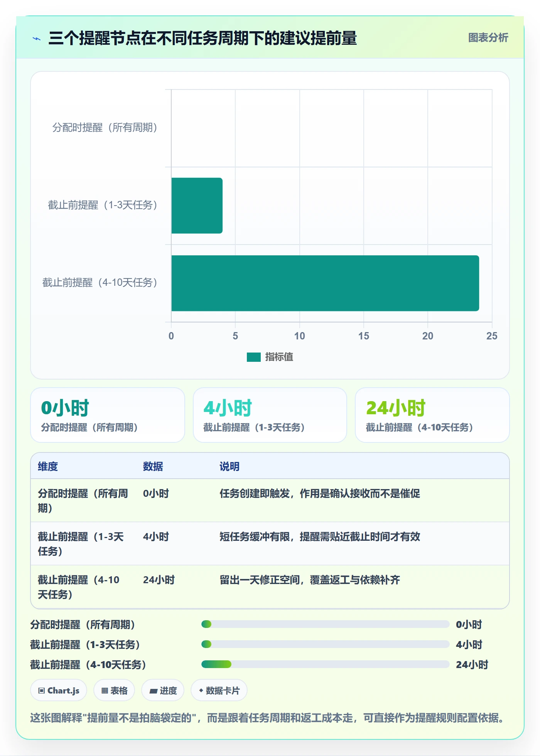The height and width of the screenshot is (756, 540).
Task: Click the 进度 tag chip
Action: [163, 690]
